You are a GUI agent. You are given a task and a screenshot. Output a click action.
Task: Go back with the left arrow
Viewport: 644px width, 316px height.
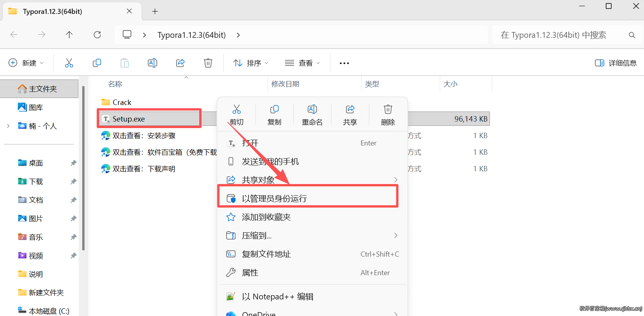14,35
